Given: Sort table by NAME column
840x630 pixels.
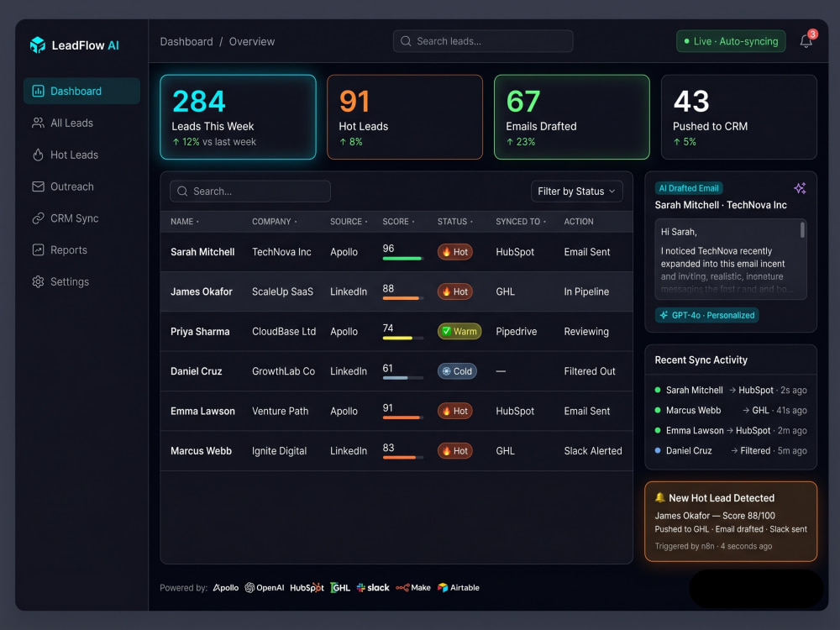Looking at the screenshot, I should coord(184,221).
